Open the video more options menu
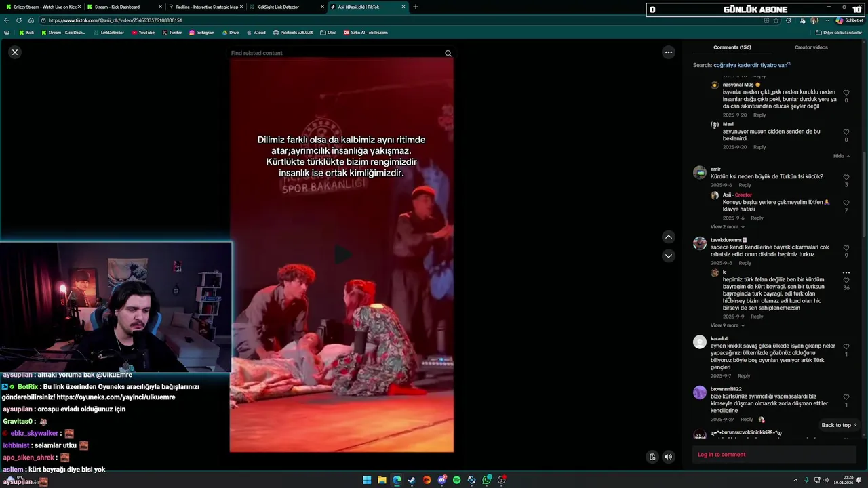The width and height of the screenshot is (868, 488). (x=668, y=52)
